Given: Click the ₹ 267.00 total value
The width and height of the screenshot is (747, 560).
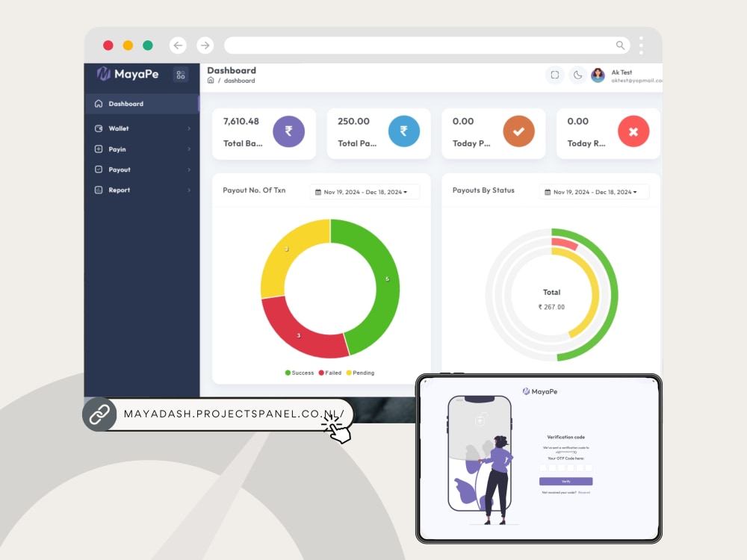Looking at the screenshot, I should [x=552, y=307].
